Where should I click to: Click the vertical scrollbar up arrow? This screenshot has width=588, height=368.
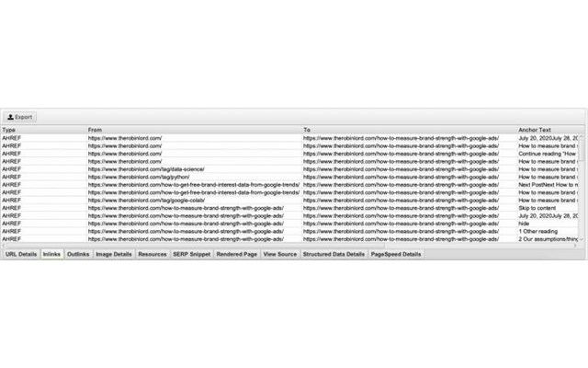pos(582,137)
